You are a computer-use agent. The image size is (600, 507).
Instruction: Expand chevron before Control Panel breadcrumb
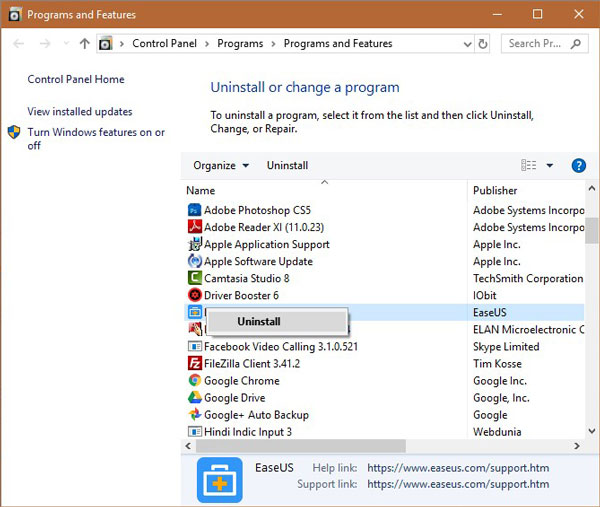click(x=122, y=44)
